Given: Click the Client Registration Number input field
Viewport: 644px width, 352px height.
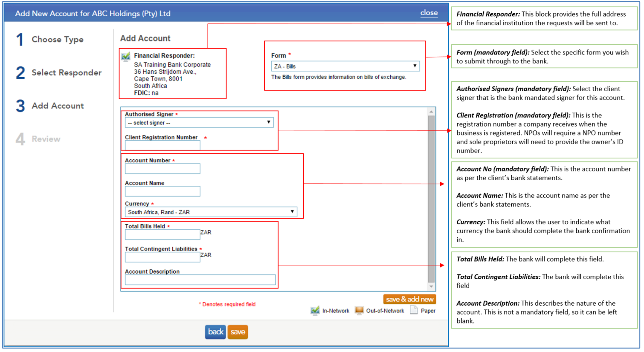Looking at the screenshot, I should tap(162, 146).
